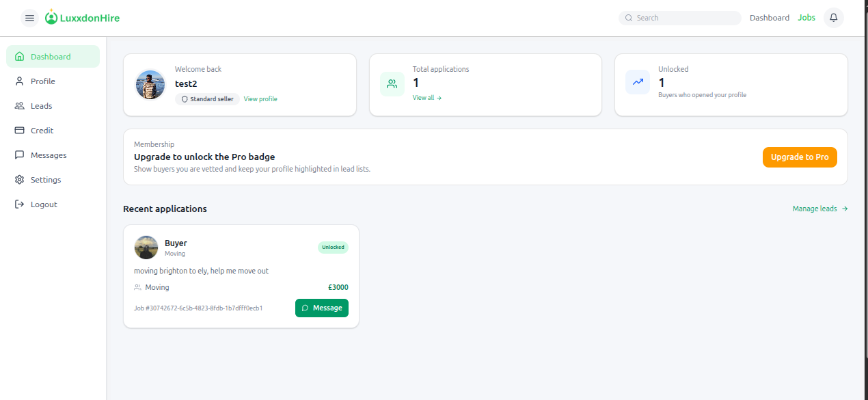The width and height of the screenshot is (868, 400).
Task: Open View profile link
Action: click(x=260, y=98)
